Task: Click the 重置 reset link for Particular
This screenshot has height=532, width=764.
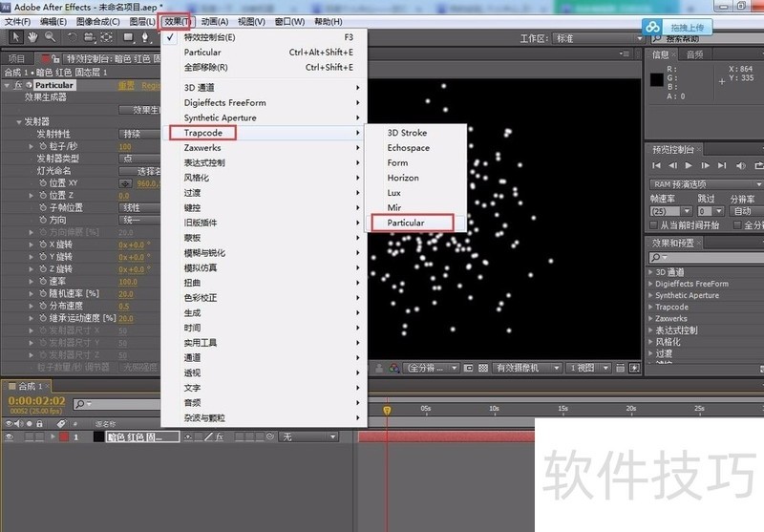Action: [125, 85]
